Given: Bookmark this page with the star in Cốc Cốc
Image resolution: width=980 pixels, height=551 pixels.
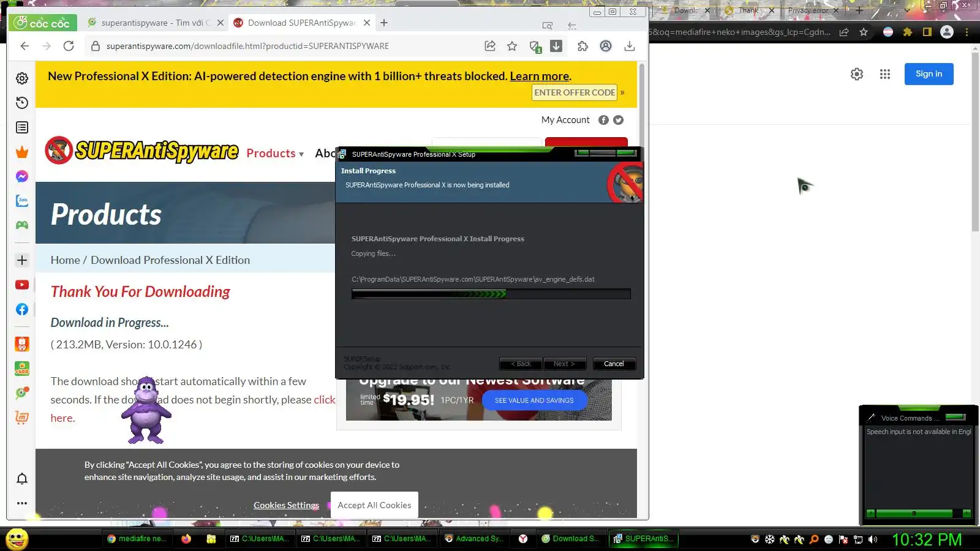Looking at the screenshot, I should (x=512, y=46).
